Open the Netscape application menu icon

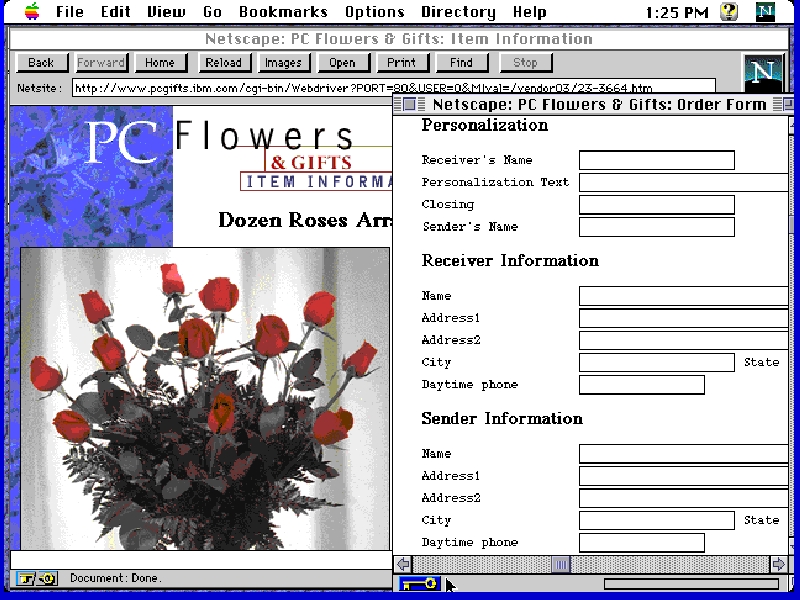coord(765,11)
